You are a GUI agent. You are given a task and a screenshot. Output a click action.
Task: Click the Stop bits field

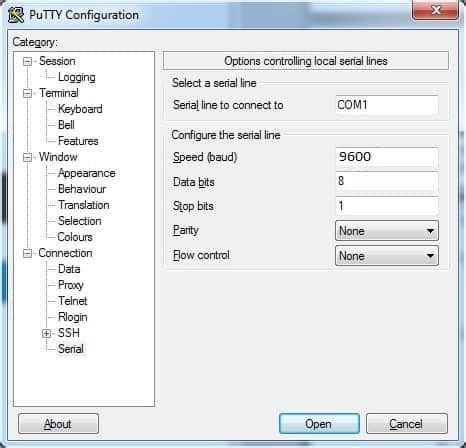pyautogui.click(x=387, y=206)
